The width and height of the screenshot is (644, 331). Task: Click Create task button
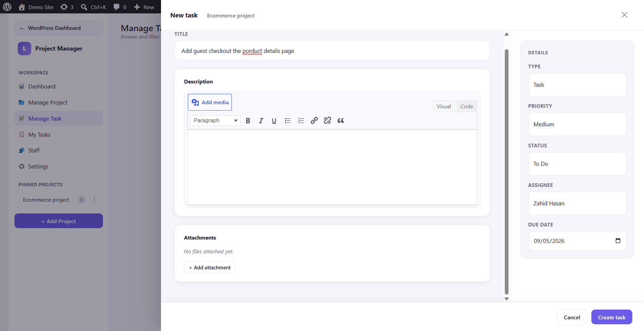(612, 317)
